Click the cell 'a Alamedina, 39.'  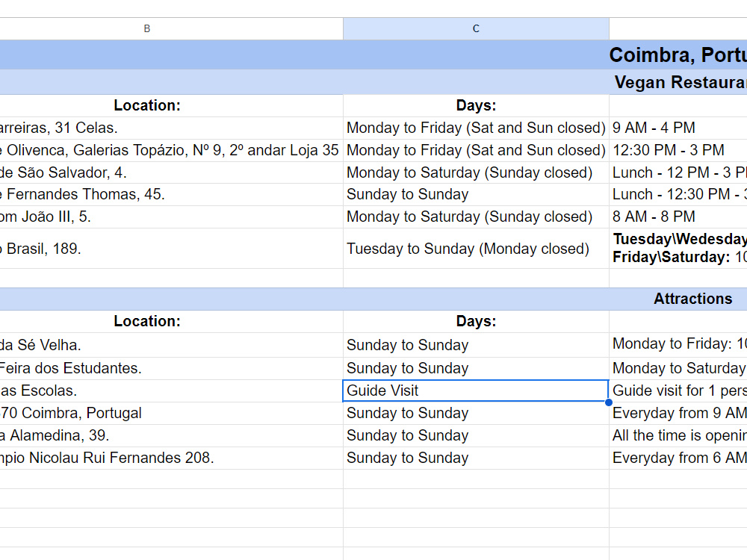171,435
